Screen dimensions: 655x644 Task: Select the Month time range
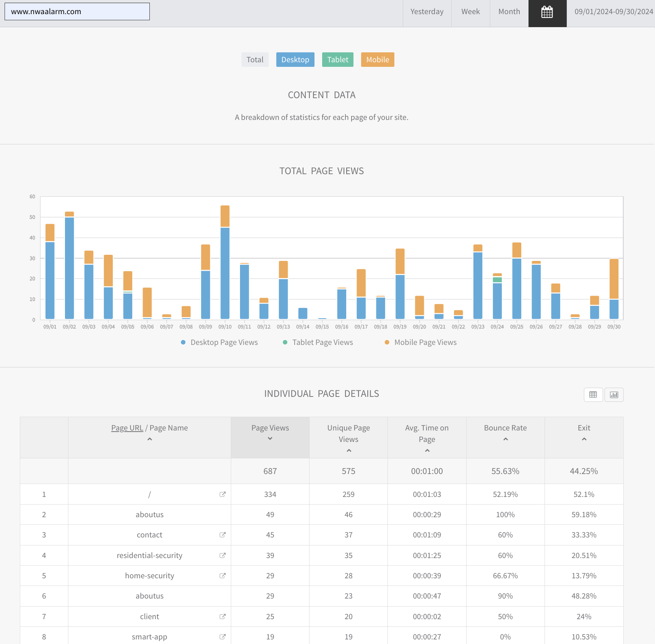point(509,12)
